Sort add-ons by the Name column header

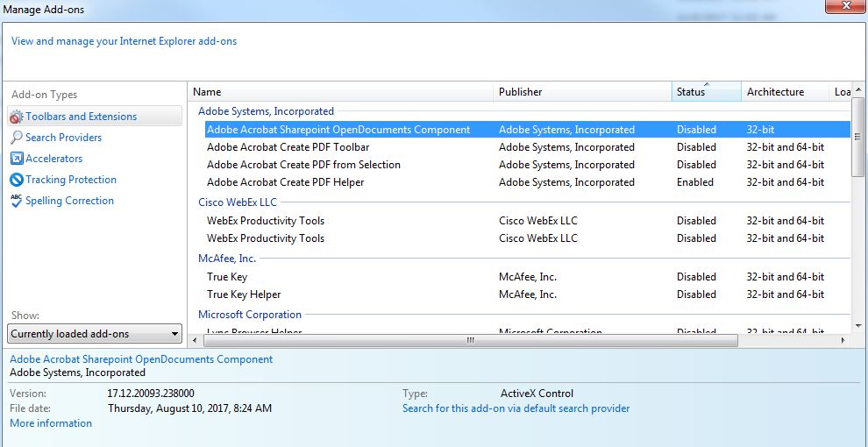click(341, 92)
